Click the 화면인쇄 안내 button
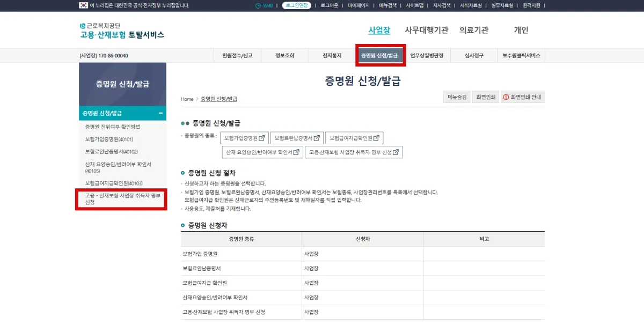 pos(523,97)
